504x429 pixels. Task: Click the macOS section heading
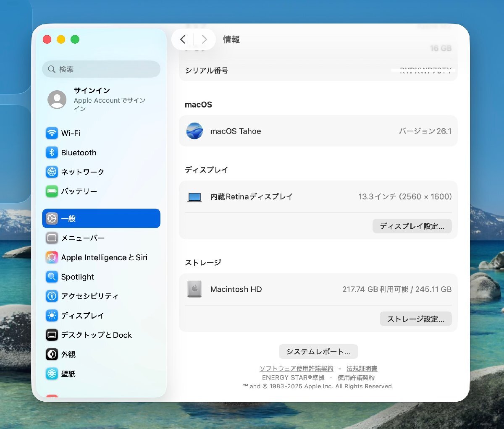coord(198,105)
